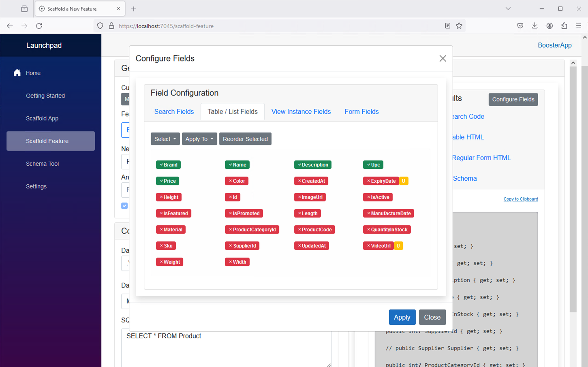
Task: Enable the IsFeatured field
Action: click(173, 213)
